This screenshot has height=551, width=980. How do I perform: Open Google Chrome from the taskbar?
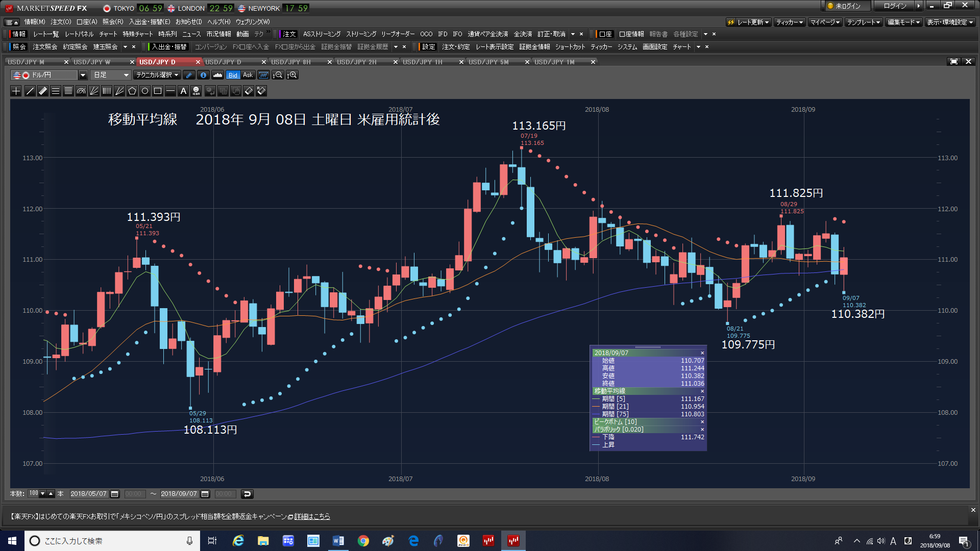(x=363, y=541)
